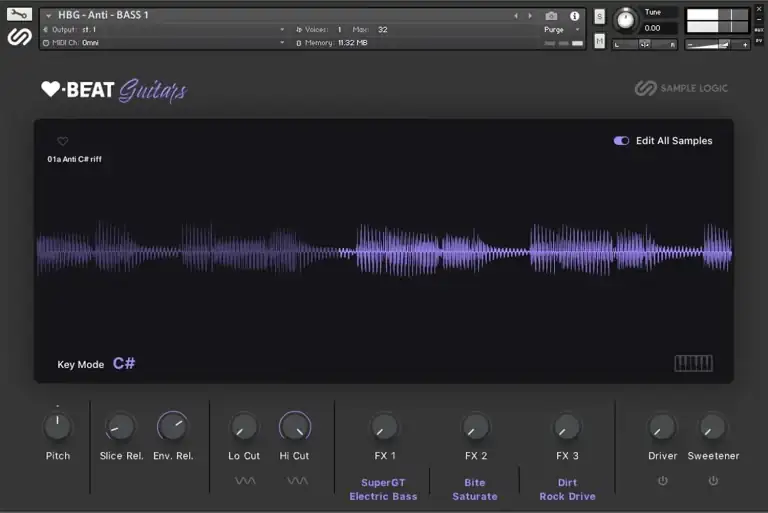Adjust the Pitch knob
Screen dimensions: 768x513
point(57,427)
